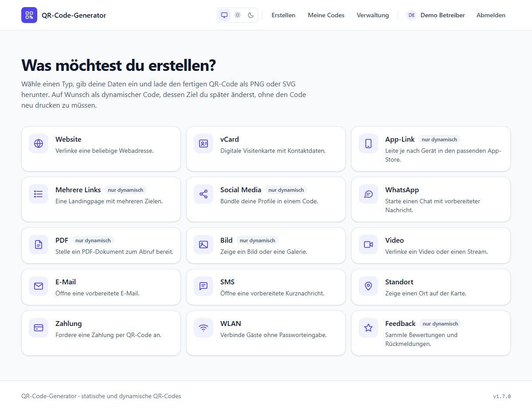Viewport: 532px width, 411px height.
Task: Click 'Verlinke eine beliebige Webadresse.' text
Action: point(105,151)
